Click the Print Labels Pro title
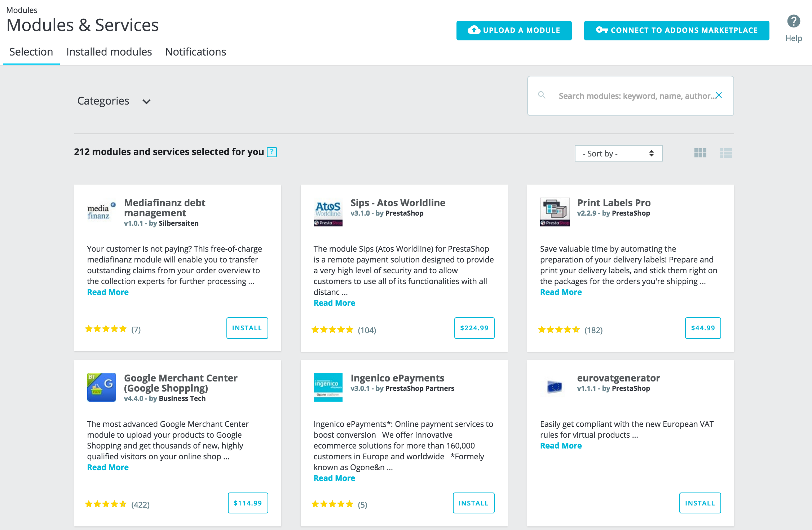 click(x=614, y=203)
